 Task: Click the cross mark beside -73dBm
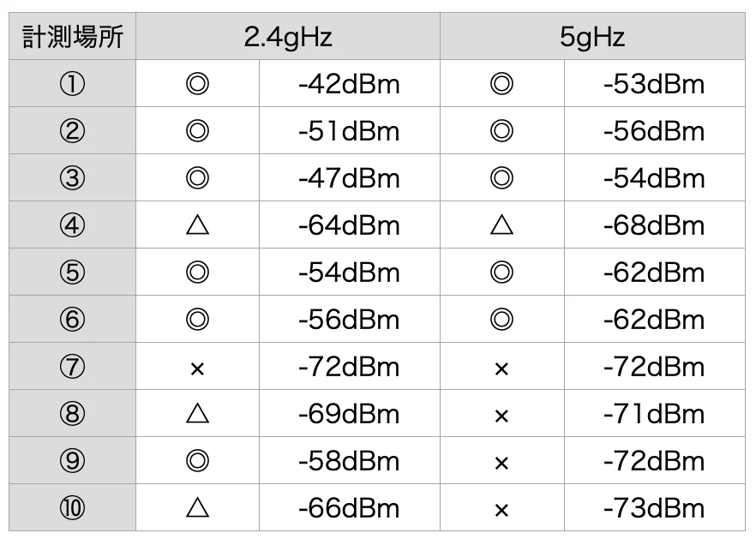coord(502,509)
